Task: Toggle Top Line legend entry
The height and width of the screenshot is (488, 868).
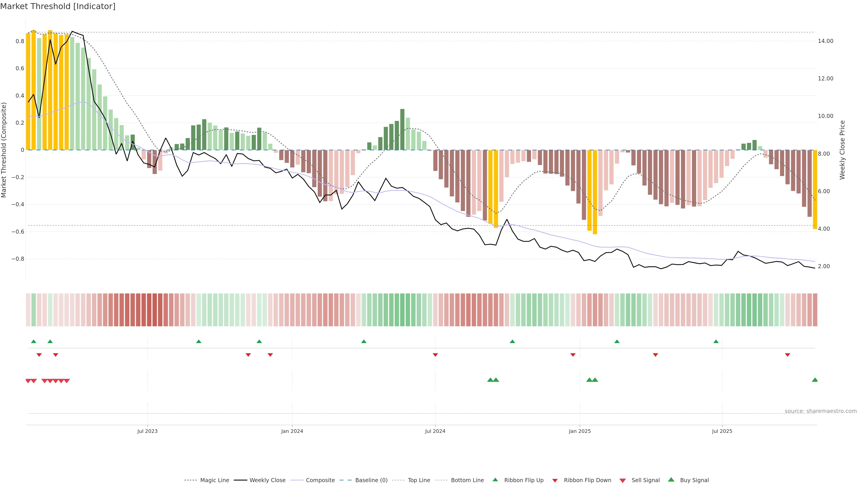Action: pyautogui.click(x=419, y=480)
